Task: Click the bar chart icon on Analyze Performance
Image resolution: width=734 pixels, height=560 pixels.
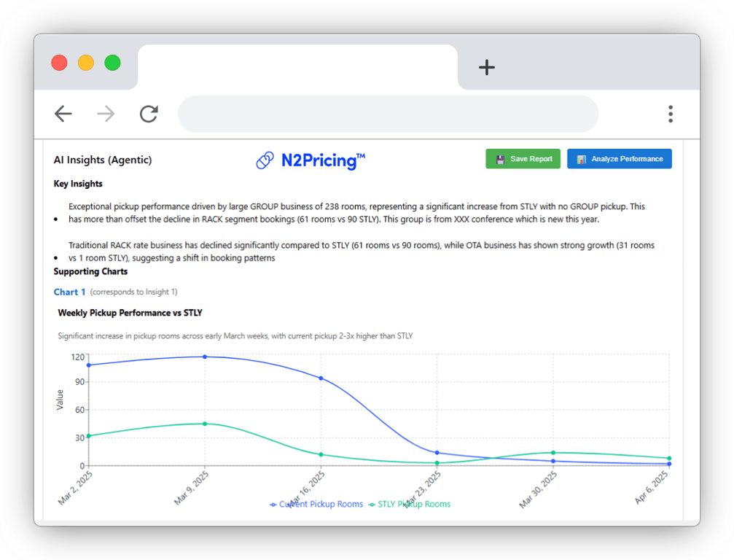Action: 581,158
